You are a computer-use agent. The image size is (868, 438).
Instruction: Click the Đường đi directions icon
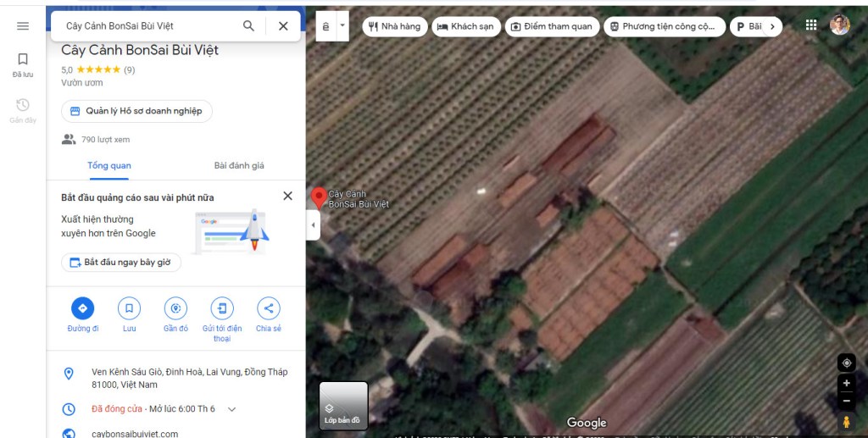pos(82,308)
